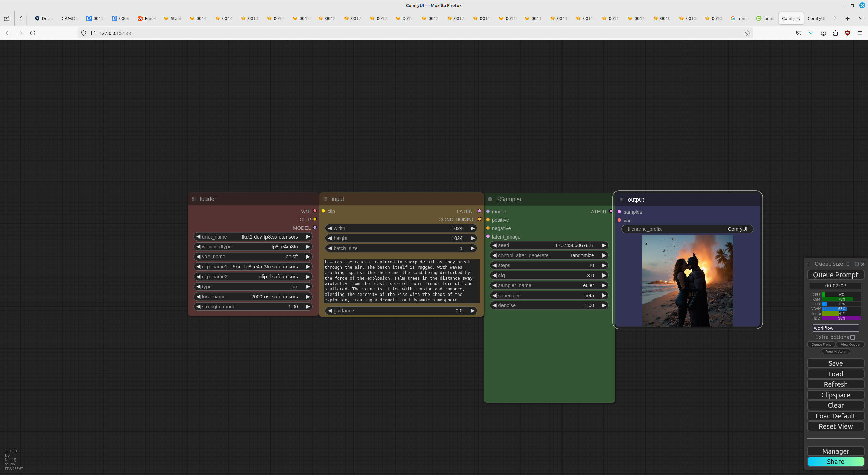Screen dimensions: 868x475
Task: Reload the page with refresh icon
Action: 33,33
